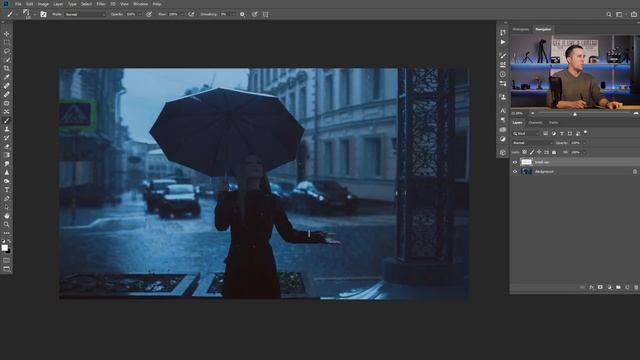Toggle the type layers filter icon

coord(562,133)
